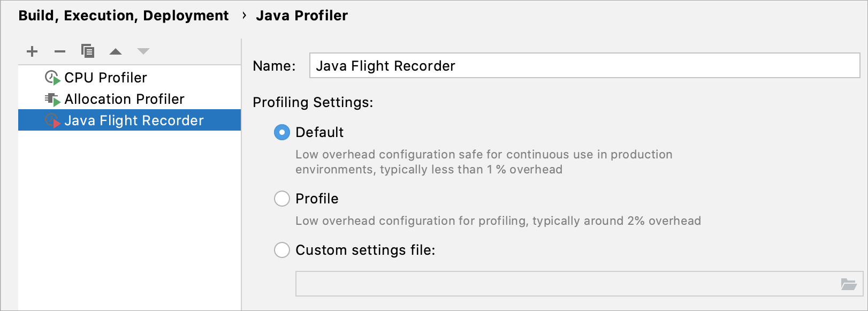The height and width of the screenshot is (311, 868).
Task: Click the Name text field
Action: click(584, 66)
